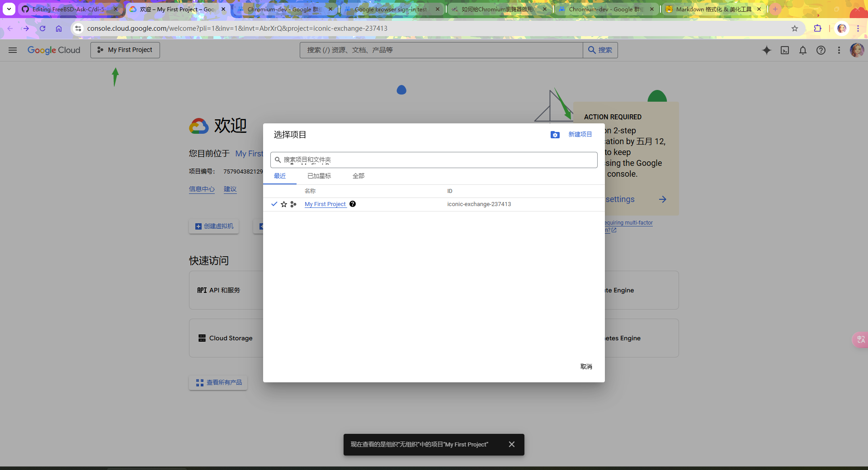868x470 pixels.
Task: Open the Google Cloud navigation menu
Action: coord(13,50)
